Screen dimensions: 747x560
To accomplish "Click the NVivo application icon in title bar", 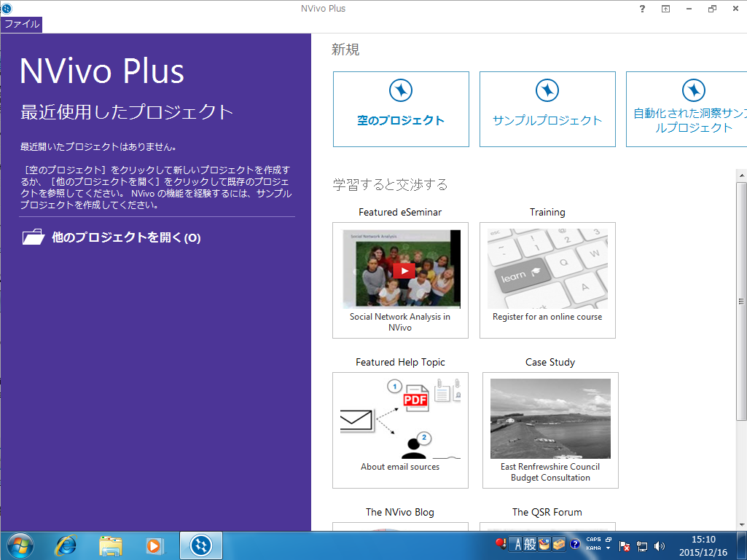I will click(x=6, y=8).
